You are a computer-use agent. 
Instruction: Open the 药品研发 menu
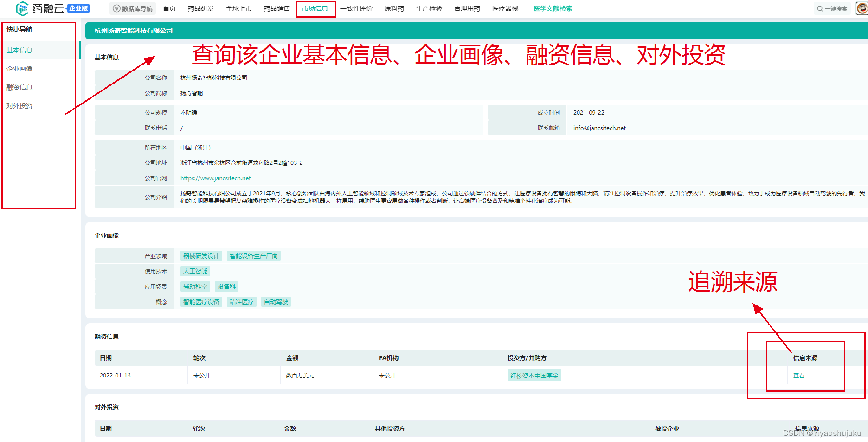(201, 8)
